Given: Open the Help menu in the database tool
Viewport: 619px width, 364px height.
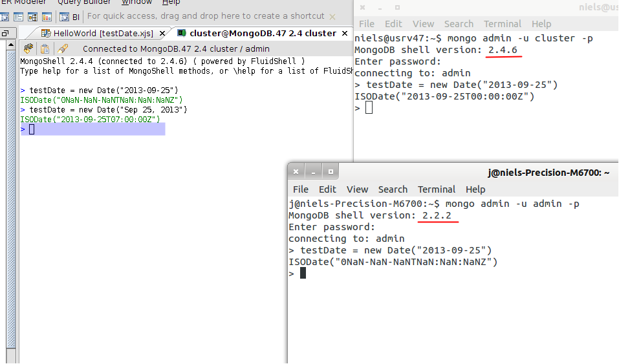Looking at the screenshot, I should pyautogui.click(x=171, y=2).
